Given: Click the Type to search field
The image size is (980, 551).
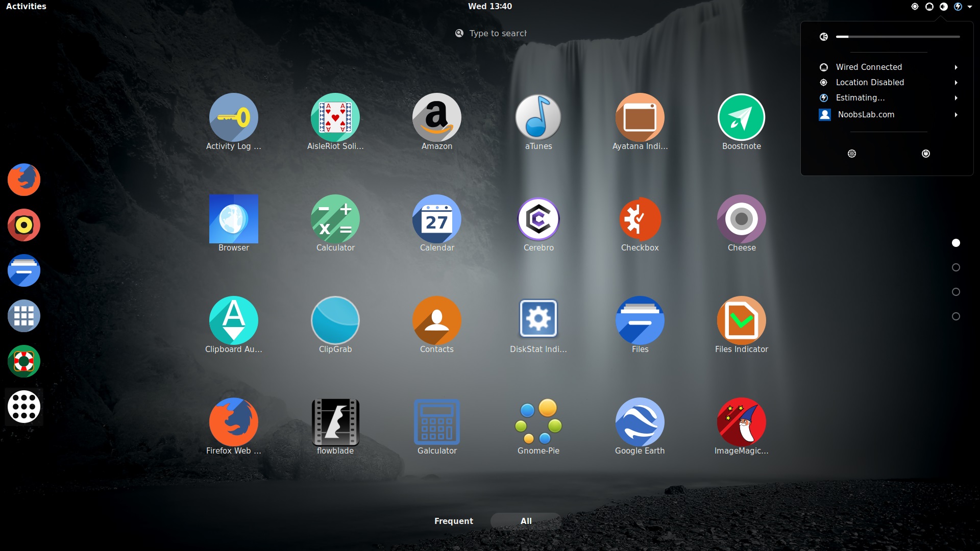Looking at the screenshot, I should pyautogui.click(x=491, y=33).
